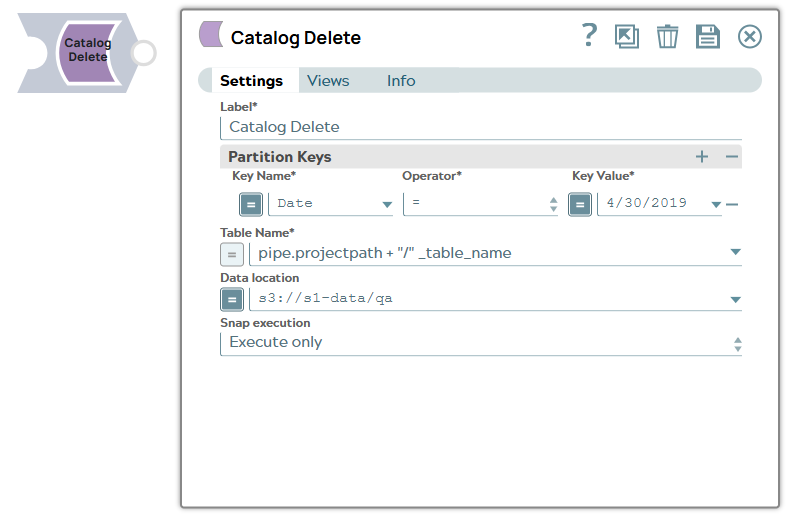791x518 pixels.
Task: Click the collapse/restore dialog icon
Action: pos(627,37)
